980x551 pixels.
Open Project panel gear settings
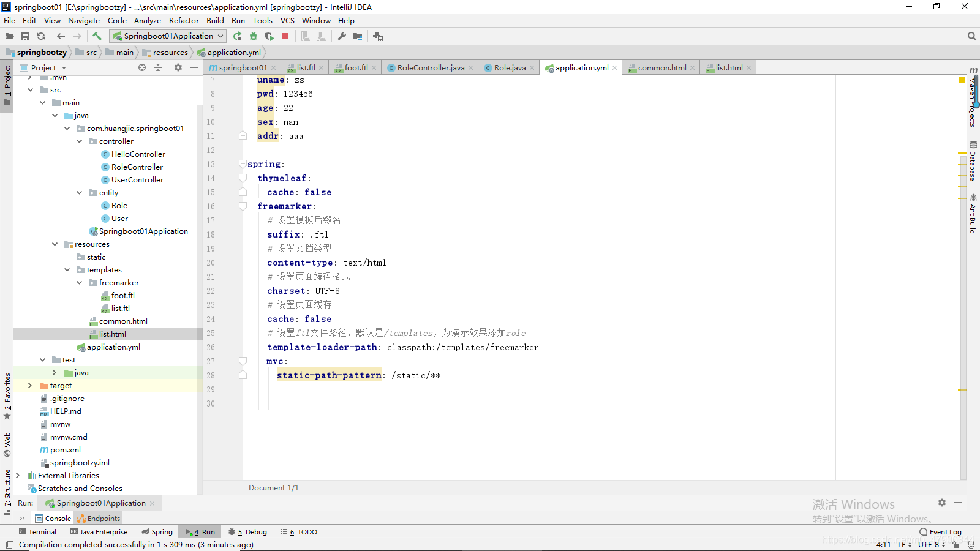point(178,67)
